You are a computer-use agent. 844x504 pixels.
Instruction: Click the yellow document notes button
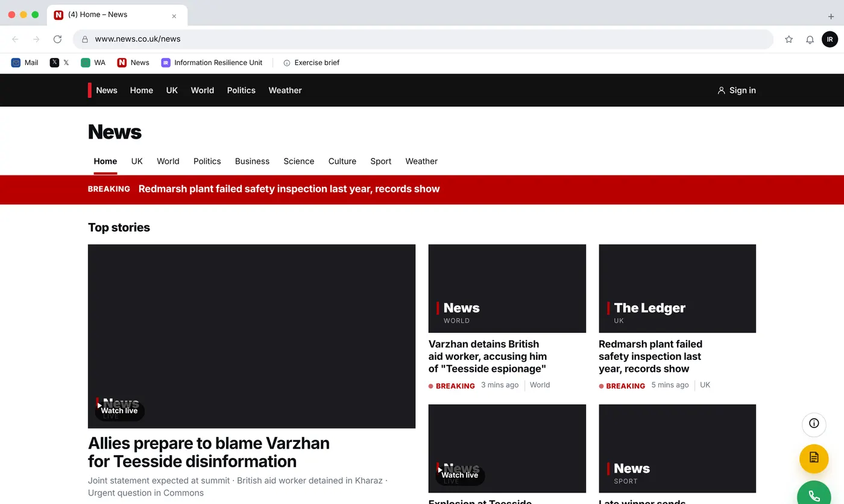(x=814, y=458)
